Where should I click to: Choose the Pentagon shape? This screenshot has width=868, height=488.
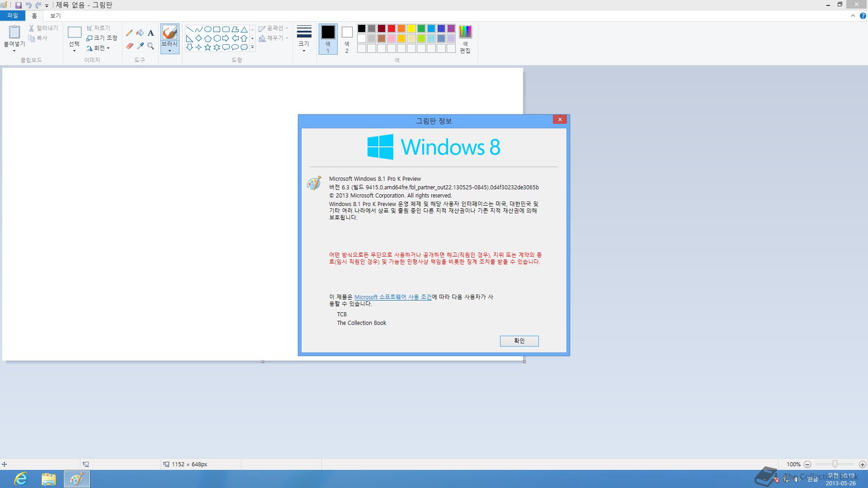pyautogui.click(x=208, y=38)
